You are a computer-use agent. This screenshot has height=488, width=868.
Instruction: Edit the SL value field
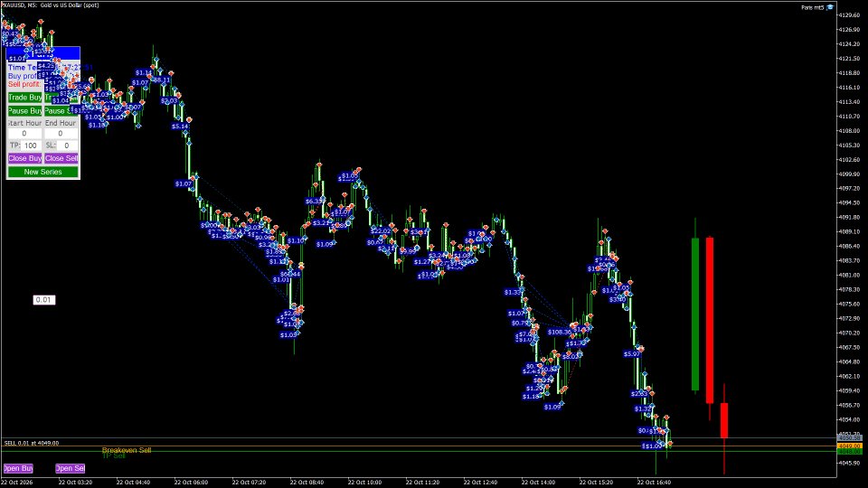click(67, 145)
